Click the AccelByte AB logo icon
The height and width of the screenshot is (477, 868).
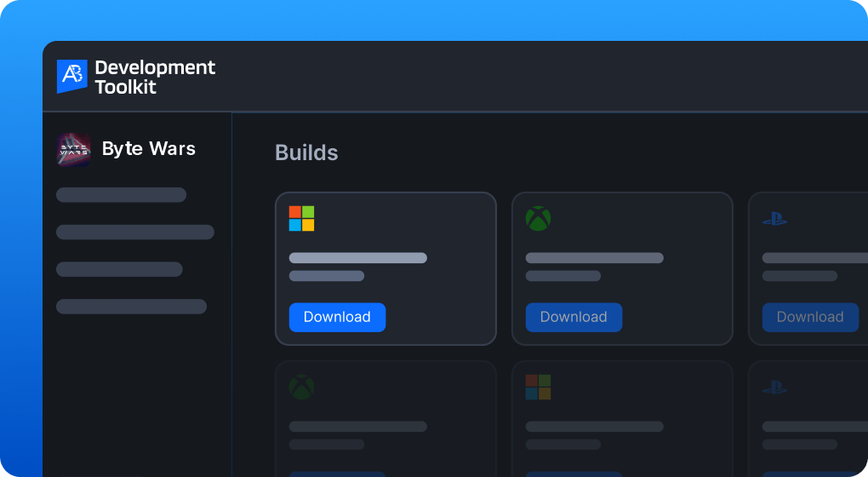click(x=72, y=76)
